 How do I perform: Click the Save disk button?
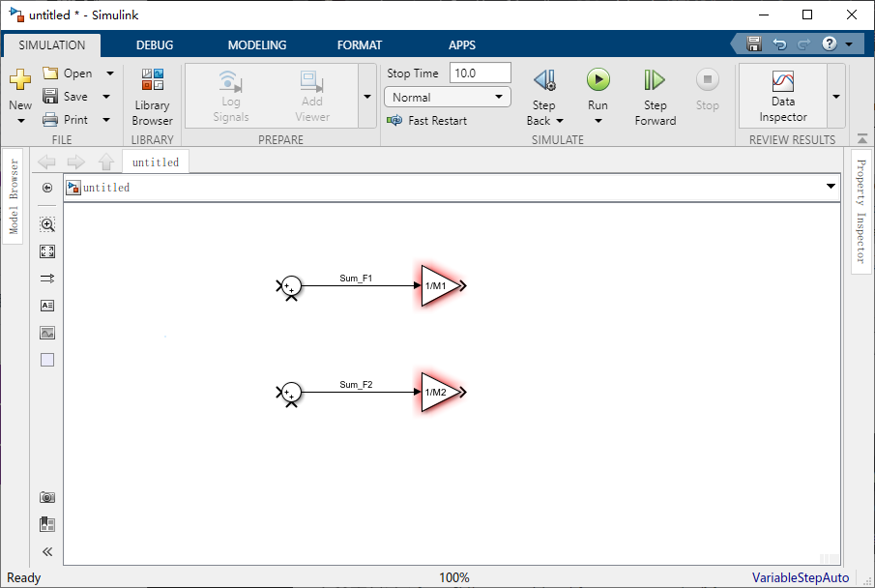66,97
